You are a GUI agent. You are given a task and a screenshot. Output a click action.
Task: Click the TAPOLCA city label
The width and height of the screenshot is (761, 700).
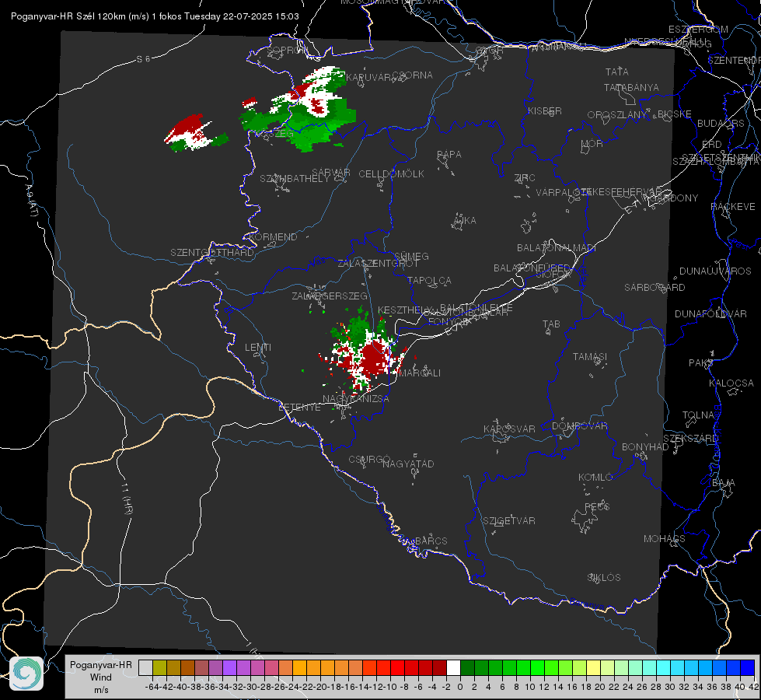429,280
